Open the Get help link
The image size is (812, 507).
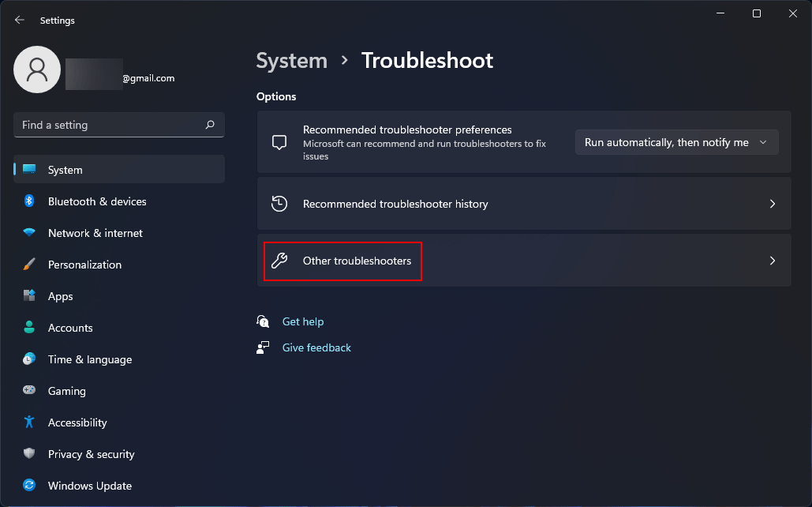click(x=303, y=321)
